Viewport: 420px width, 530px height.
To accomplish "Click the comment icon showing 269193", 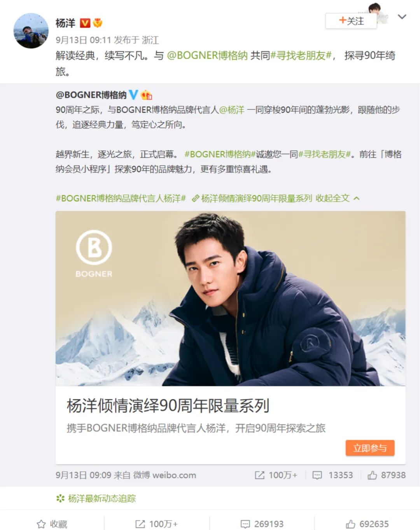I will coord(245,524).
